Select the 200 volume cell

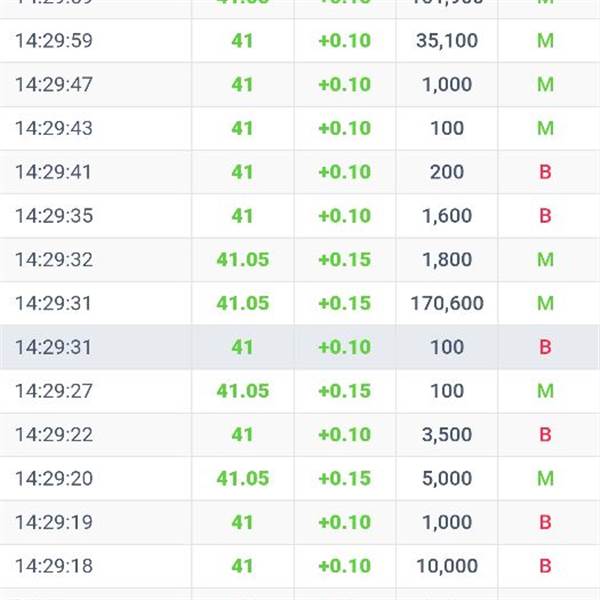447,172
